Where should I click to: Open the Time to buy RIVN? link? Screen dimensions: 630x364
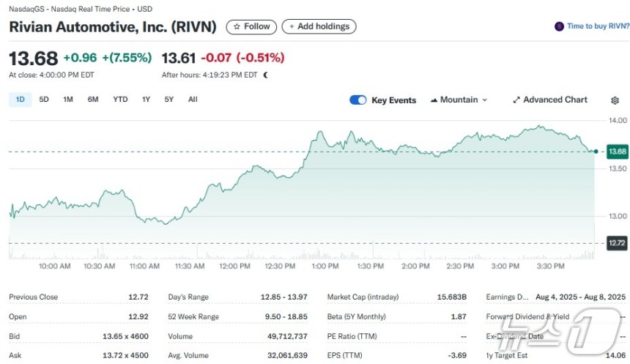point(598,26)
